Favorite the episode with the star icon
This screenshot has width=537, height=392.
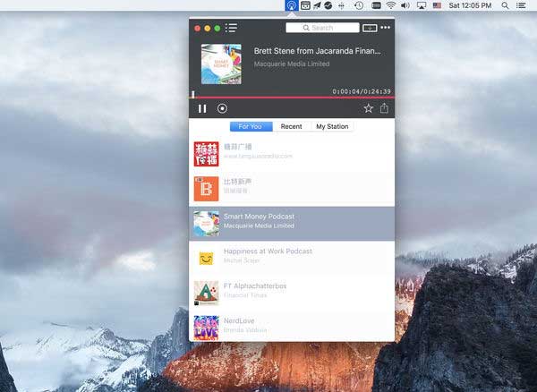[369, 108]
